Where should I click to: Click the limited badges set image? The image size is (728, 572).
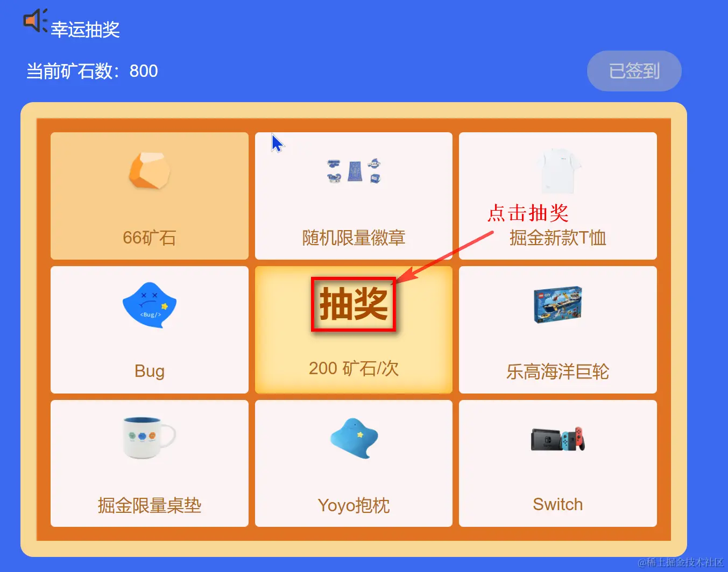(354, 171)
